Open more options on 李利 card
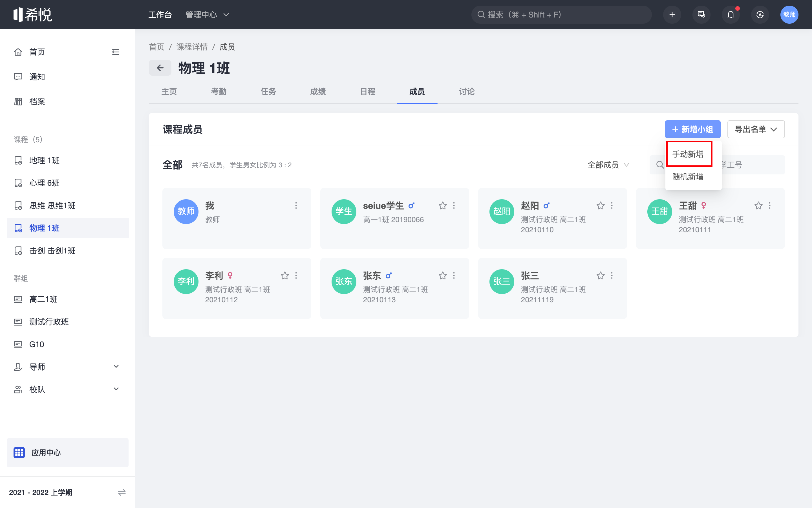Screen dimensions: 812x508 tap(296, 275)
